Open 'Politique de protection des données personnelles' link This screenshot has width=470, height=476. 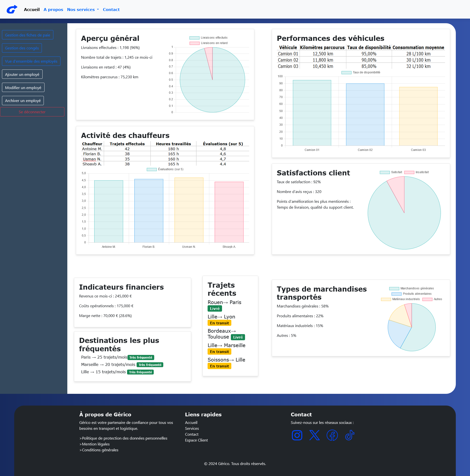pyautogui.click(x=125, y=438)
